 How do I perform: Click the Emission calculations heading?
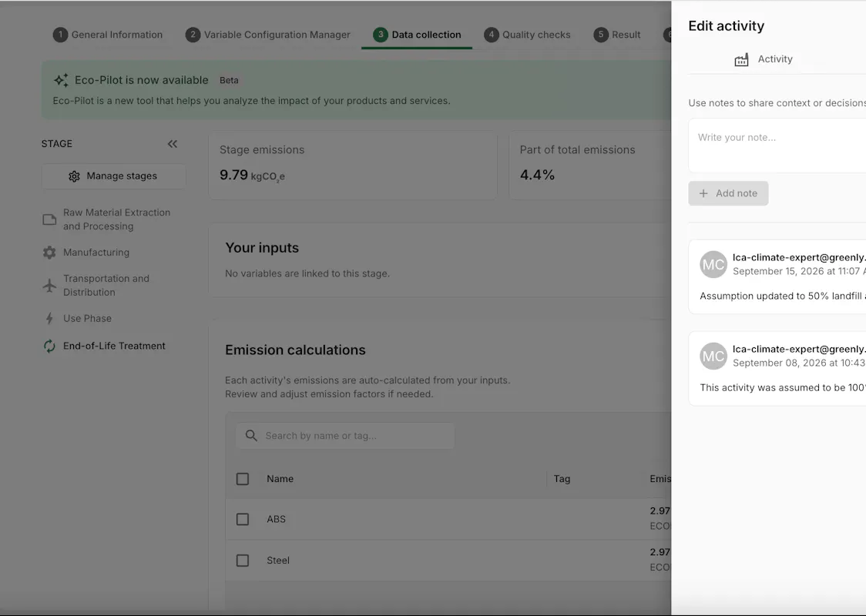point(295,350)
